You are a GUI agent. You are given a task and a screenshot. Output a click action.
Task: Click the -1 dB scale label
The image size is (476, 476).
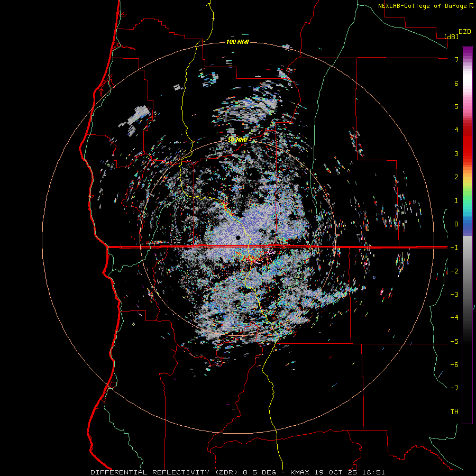tap(454, 248)
